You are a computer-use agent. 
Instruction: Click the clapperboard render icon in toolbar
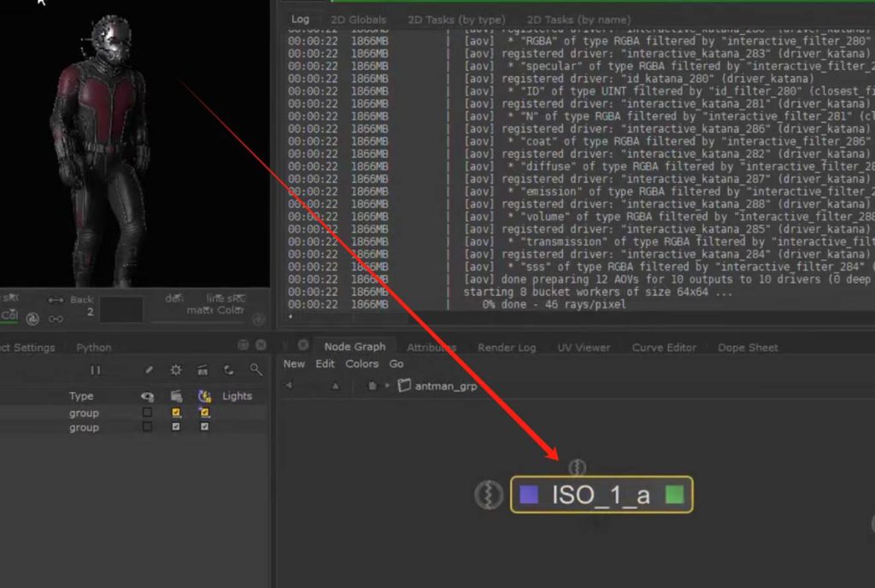tap(203, 370)
